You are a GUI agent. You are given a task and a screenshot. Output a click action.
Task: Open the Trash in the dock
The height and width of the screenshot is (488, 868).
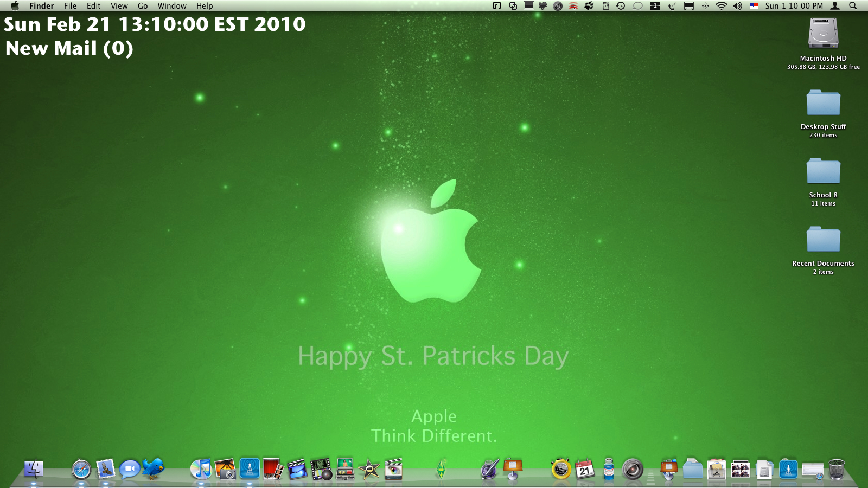[837, 469]
